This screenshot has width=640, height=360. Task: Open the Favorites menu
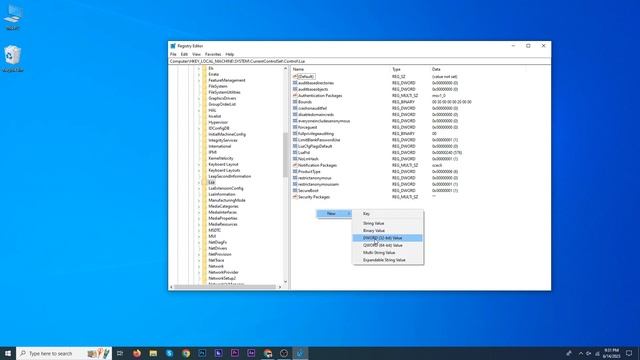[x=213, y=54]
